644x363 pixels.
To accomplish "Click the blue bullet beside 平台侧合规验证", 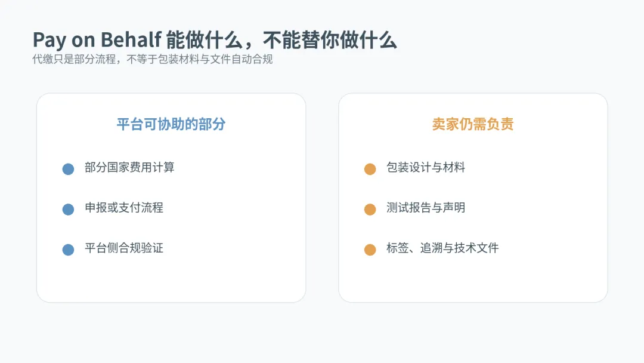I will 68,250.
